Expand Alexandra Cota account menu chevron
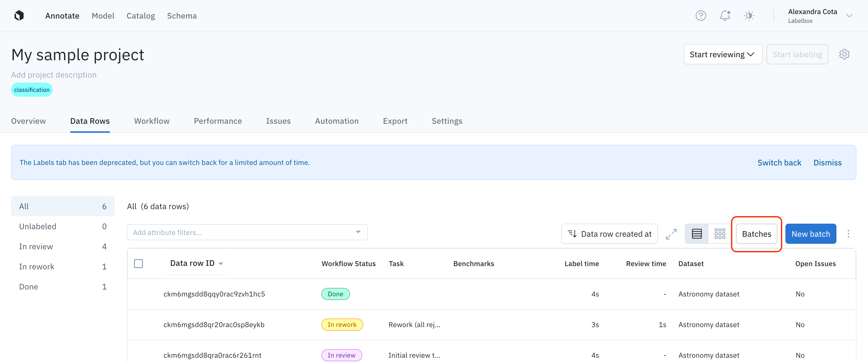This screenshot has width=868, height=362. tap(849, 16)
